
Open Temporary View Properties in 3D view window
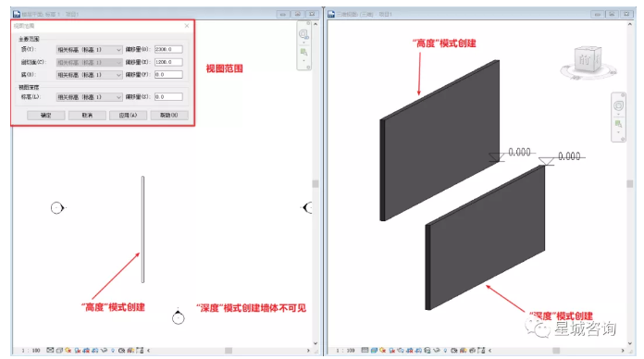pyautogui.click(x=453, y=351)
